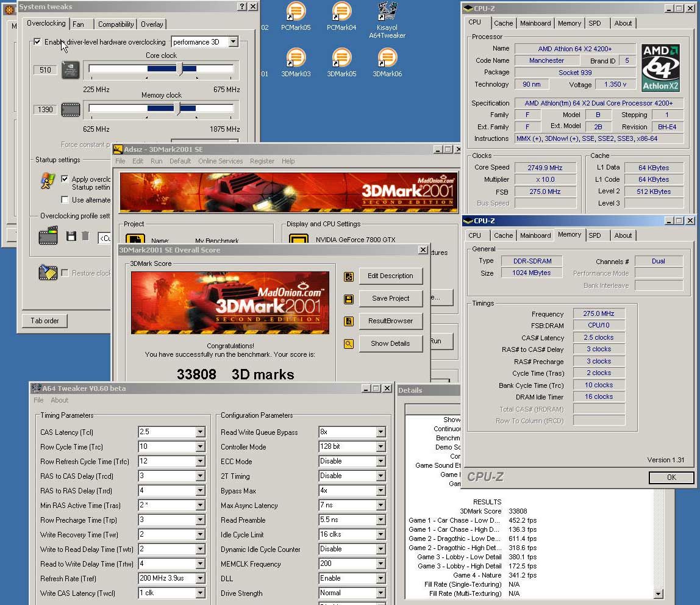Open the 3DMark05 desktop shortcut
The width and height of the screenshot is (700, 605).
(341, 62)
